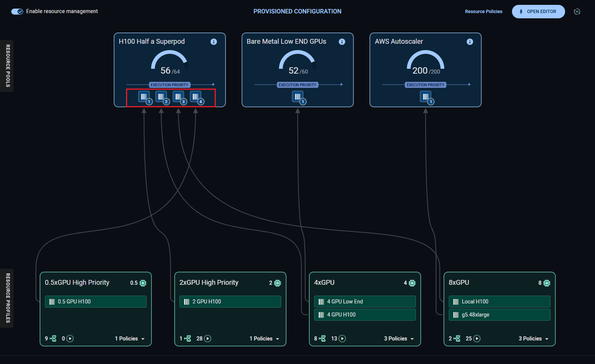595x364 pixels.
Task: Click info icon on Bare Metal Low END GPUs
Action: point(341,41)
